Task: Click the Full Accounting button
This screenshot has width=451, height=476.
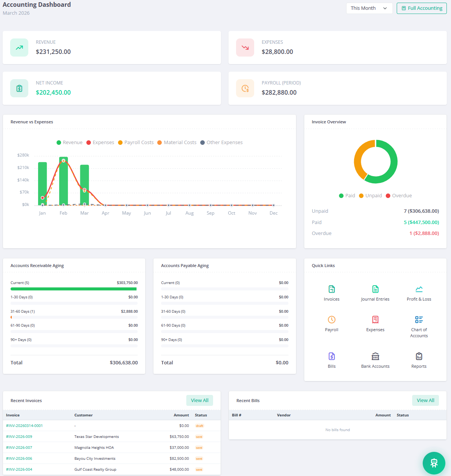Action: pyautogui.click(x=422, y=8)
